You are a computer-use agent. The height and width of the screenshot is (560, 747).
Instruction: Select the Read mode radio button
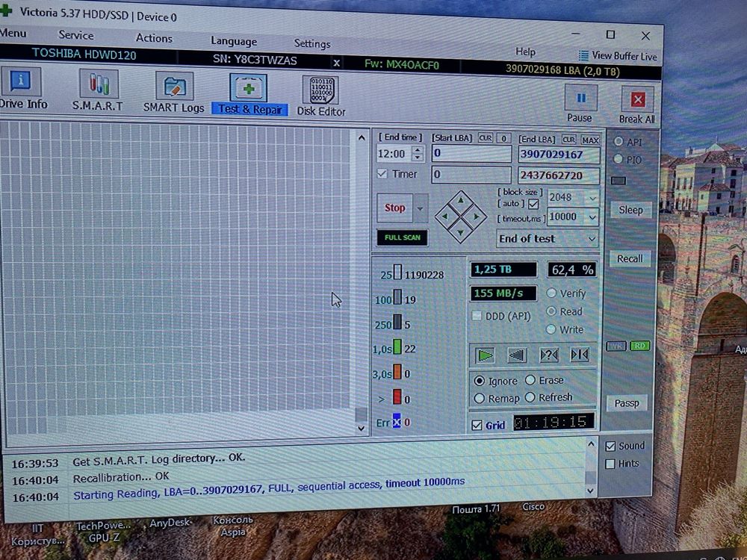[551, 311]
